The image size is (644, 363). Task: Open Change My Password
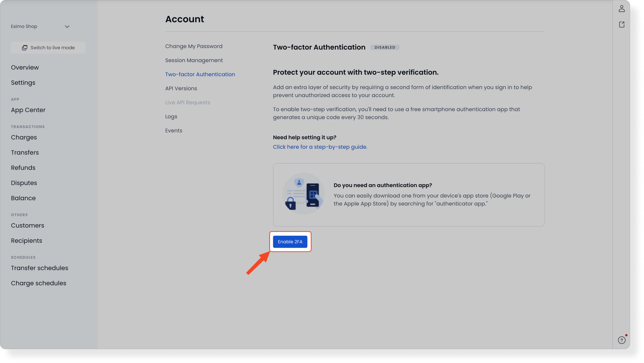(194, 46)
